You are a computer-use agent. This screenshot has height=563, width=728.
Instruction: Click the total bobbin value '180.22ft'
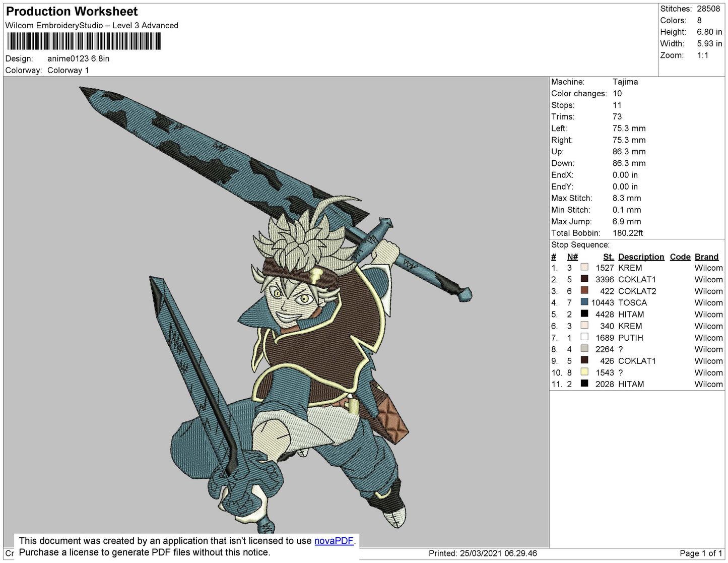(x=628, y=233)
